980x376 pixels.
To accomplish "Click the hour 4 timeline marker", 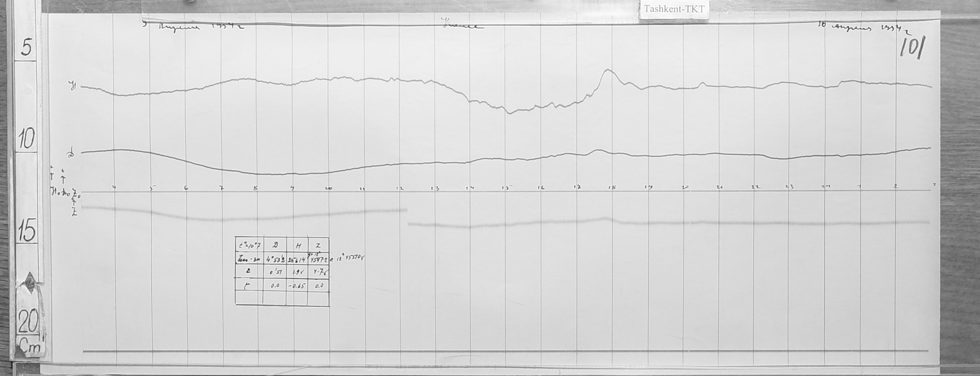I will pyautogui.click(x=114, y=187).
